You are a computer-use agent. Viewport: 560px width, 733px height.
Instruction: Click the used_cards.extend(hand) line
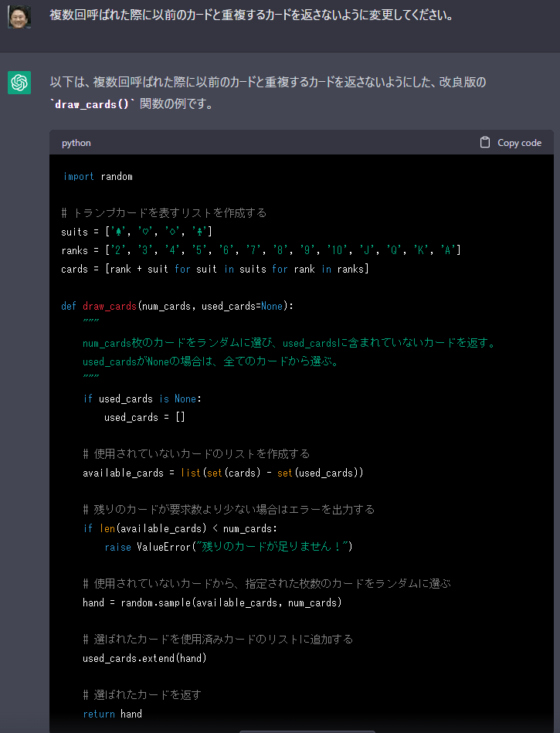click(x=144, y=658)
